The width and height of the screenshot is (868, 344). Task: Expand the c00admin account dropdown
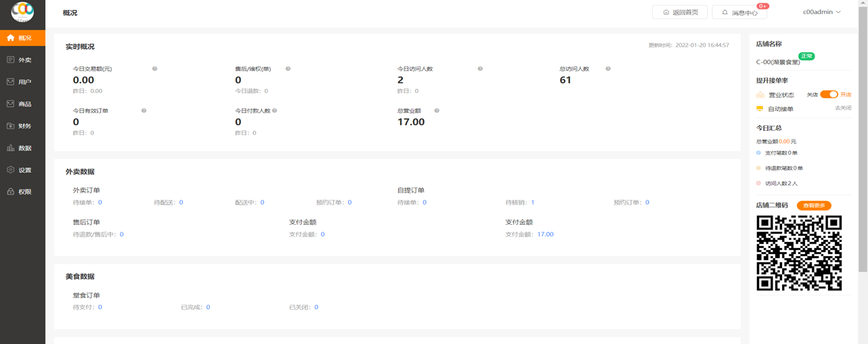pyautogui.click(x=821, y=12)
